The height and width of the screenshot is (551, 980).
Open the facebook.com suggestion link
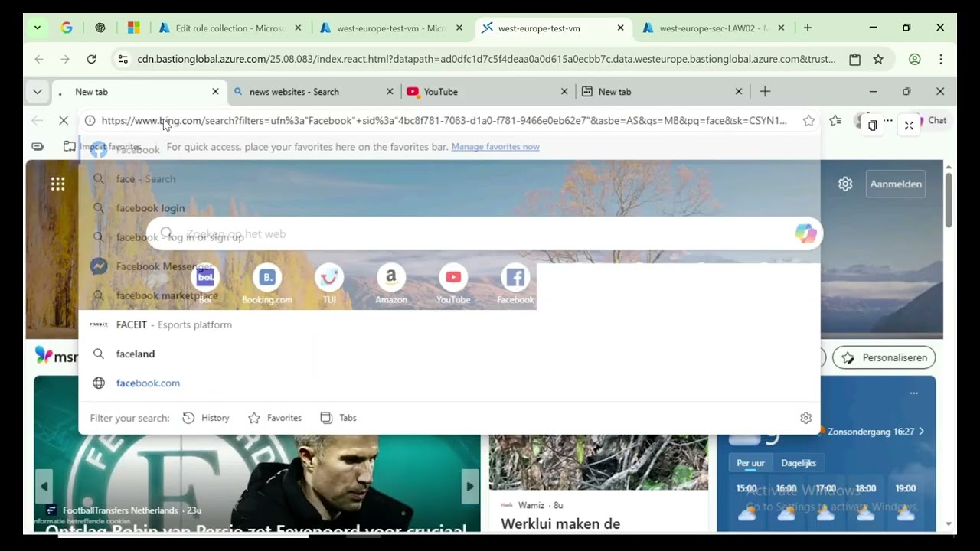(x=449, y=383)
